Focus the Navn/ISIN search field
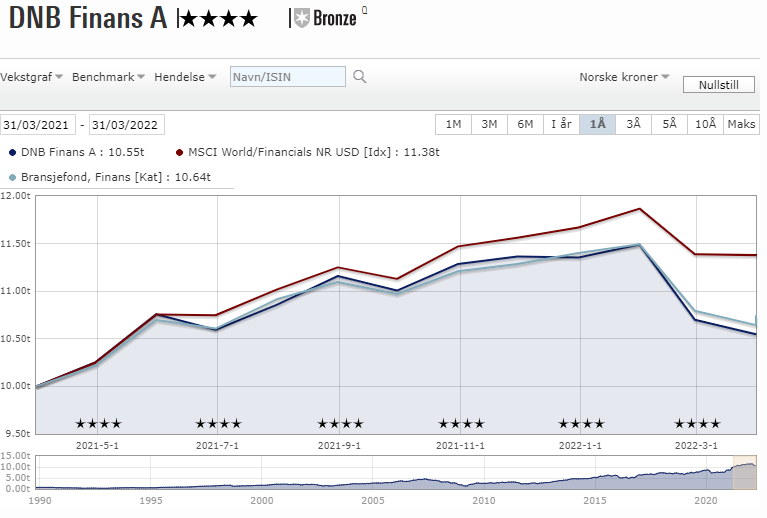 [x=288, y=77]
